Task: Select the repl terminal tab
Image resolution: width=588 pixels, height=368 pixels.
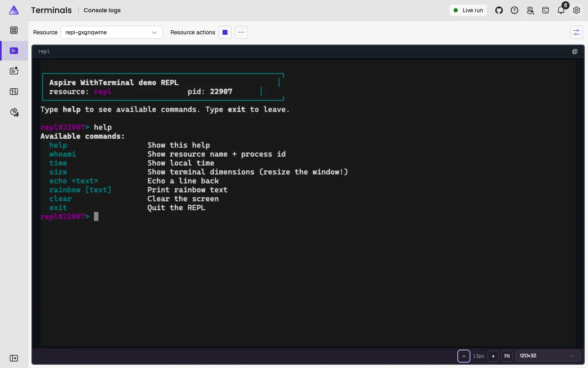Action: pos(44,52)
